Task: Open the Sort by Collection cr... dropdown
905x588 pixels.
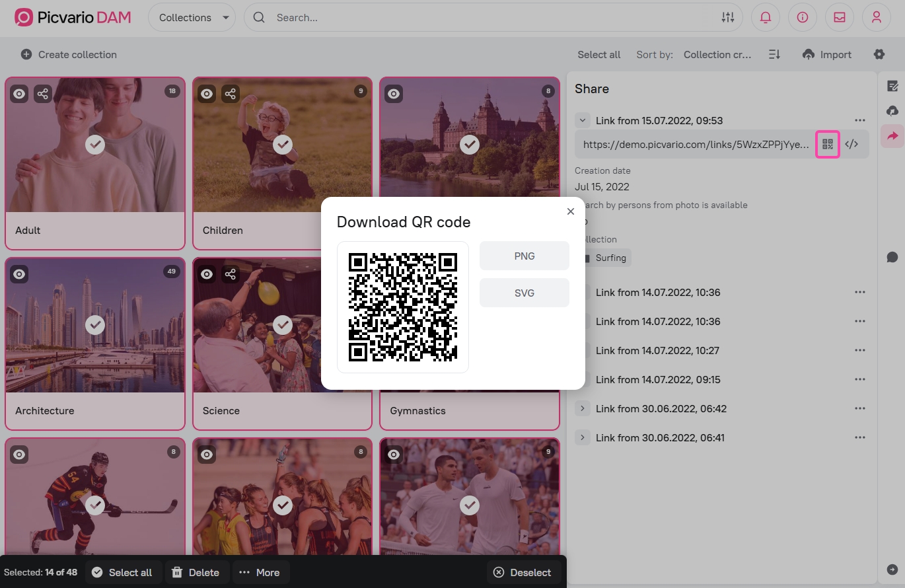Action: (717, 55)
